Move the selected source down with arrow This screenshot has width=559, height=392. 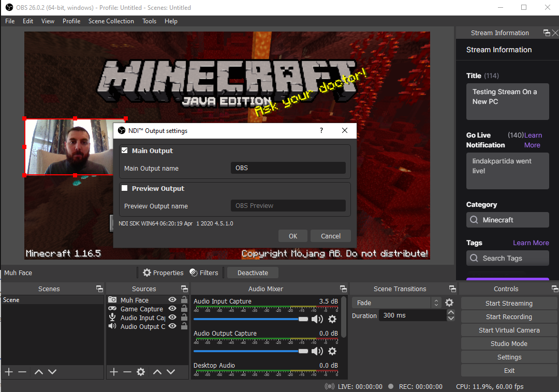[x=171, y=372]
